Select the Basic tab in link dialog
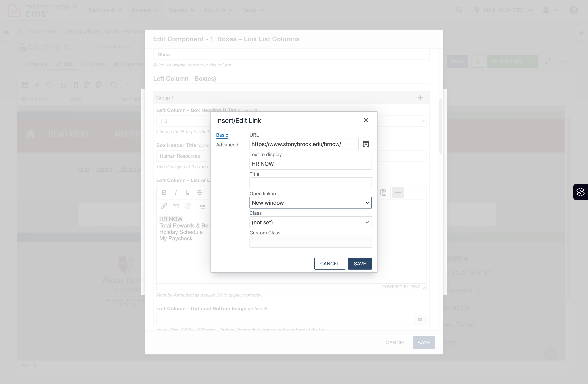Image resolution: width=588 pixels, height=384 pixels. click(x=222, y=135)
